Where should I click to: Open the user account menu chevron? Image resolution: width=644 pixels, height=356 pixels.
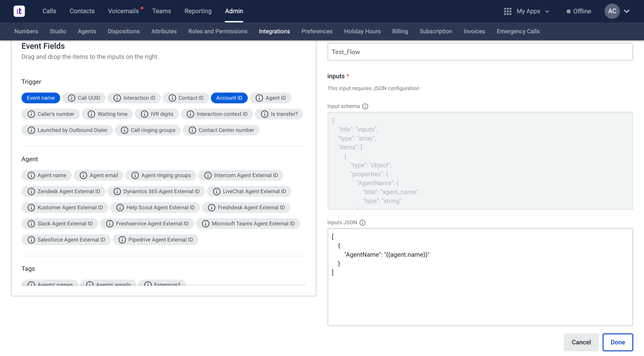627,11
